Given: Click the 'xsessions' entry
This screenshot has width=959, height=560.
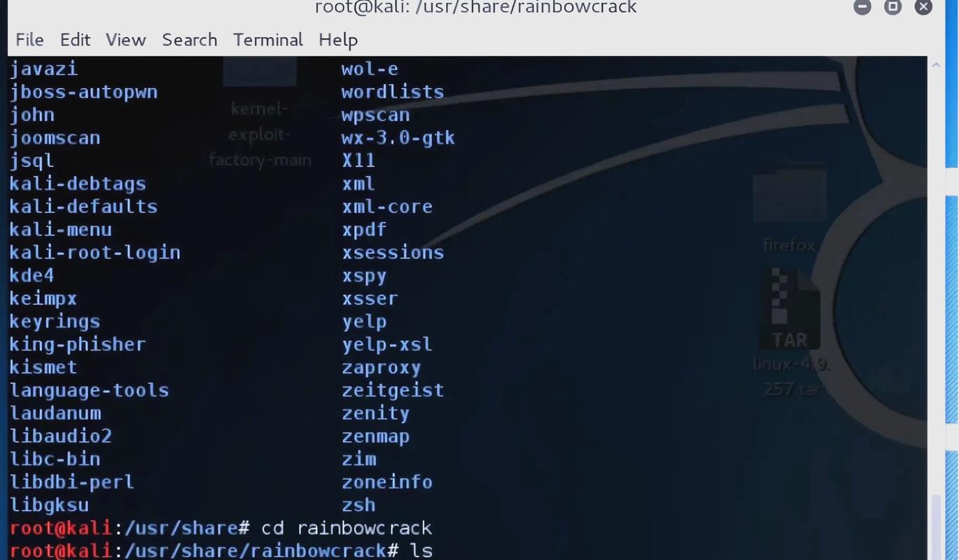Looking at the screenshot, I should tap(393, 253).
